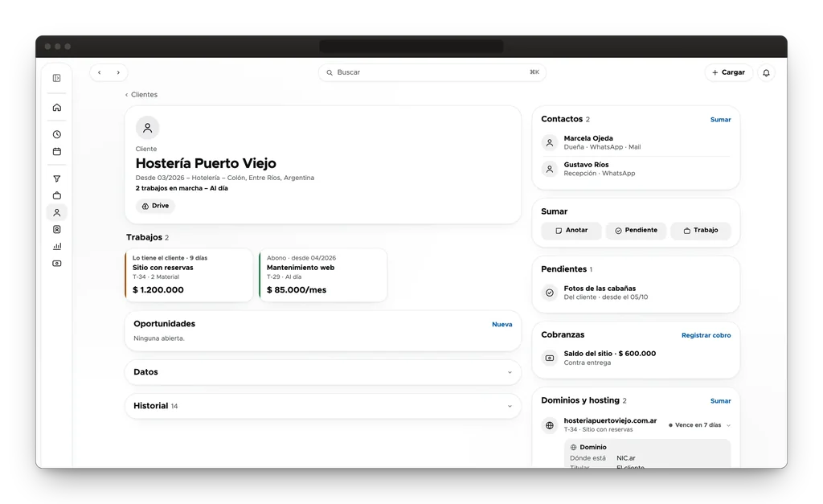Click the Gustavo Ríos contact name

point(586,165)
